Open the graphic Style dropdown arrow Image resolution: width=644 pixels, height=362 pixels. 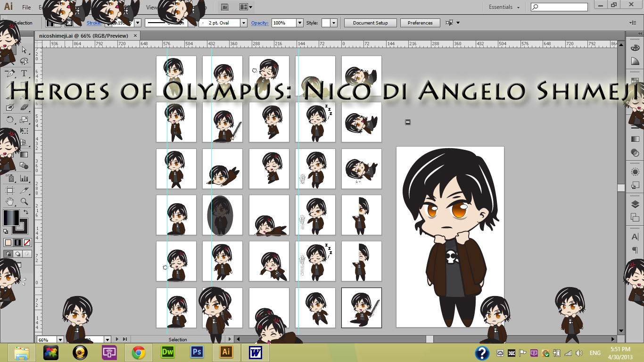(334, 23)
